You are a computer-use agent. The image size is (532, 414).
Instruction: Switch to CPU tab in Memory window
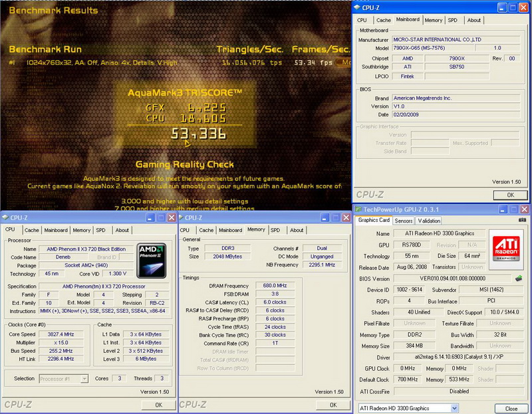185,230
